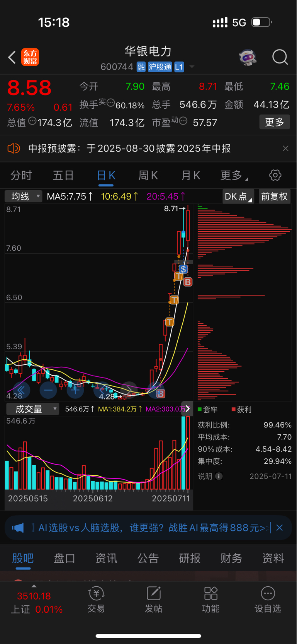297x644 pixels.
Task: Open the 成交量 sub-indicator dropdown
Action: (x=33, y=409)
